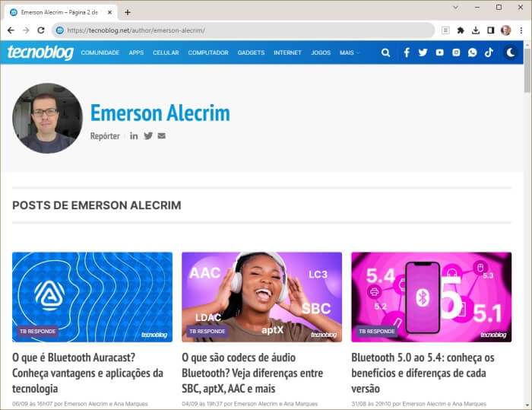Open COMUNIDADE menu item
The image size is (532, 410).
[x=100, y=52]
